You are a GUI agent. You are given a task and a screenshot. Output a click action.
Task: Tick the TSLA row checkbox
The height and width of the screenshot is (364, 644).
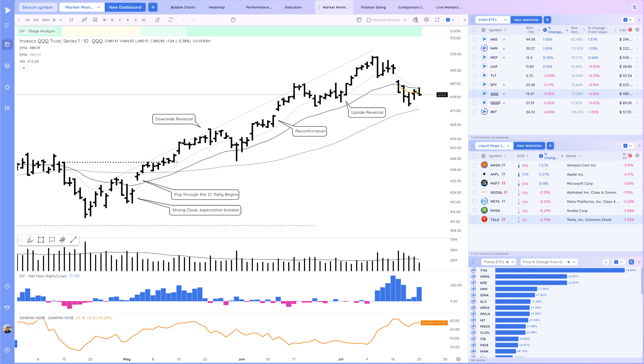pos(475,219)
